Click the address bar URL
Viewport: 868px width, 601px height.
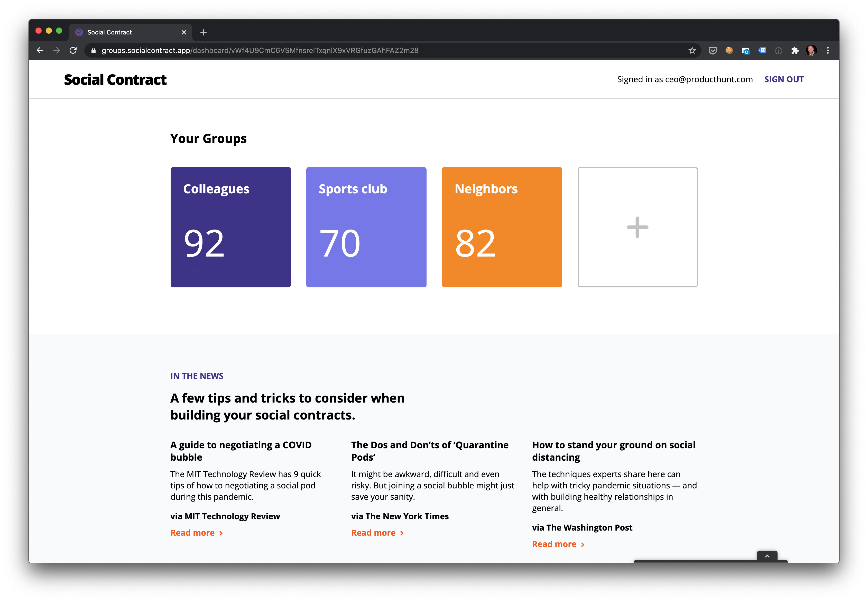(260, 50)
